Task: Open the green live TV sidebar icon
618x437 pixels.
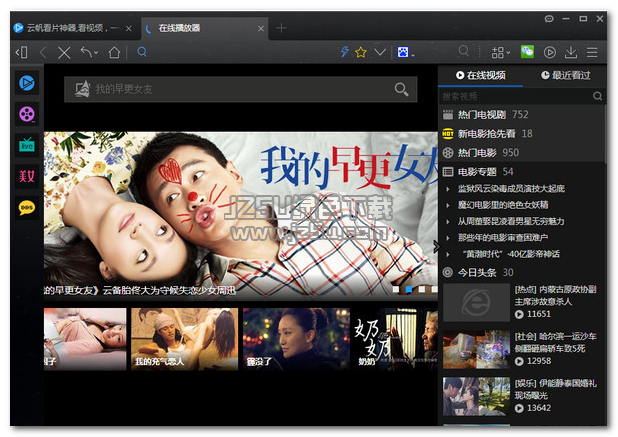Action: (x=27, y=145)
